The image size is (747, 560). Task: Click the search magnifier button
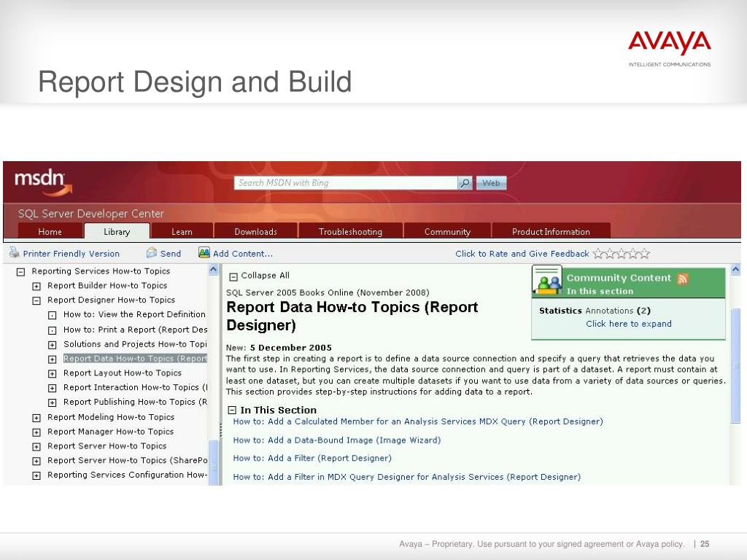(465, 183)
